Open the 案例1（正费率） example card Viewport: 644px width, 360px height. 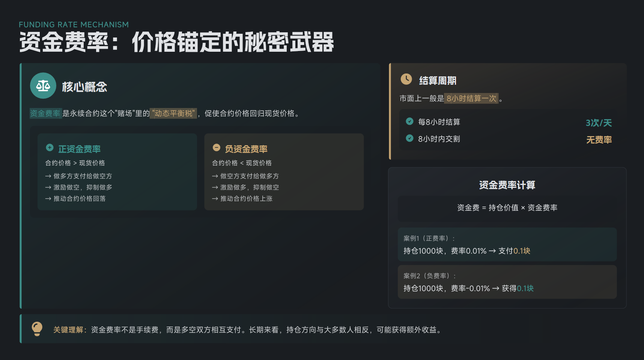pyautogui.click(x=507, y=244)
